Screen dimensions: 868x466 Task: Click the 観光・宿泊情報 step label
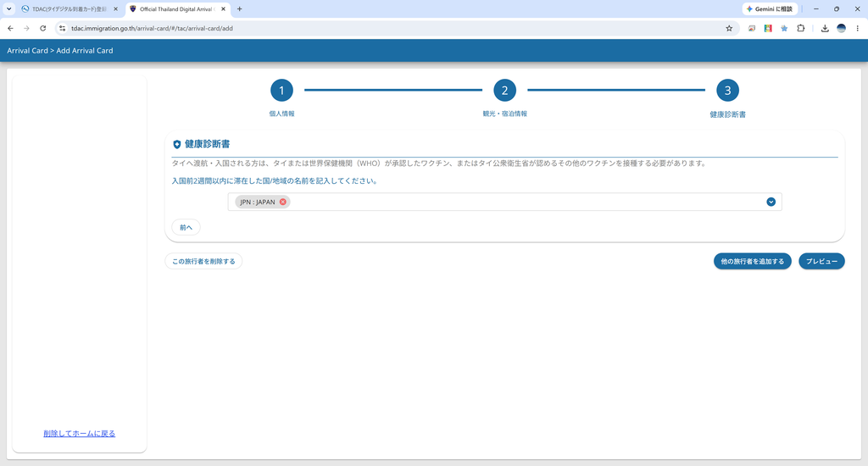(x=504, y=114)
